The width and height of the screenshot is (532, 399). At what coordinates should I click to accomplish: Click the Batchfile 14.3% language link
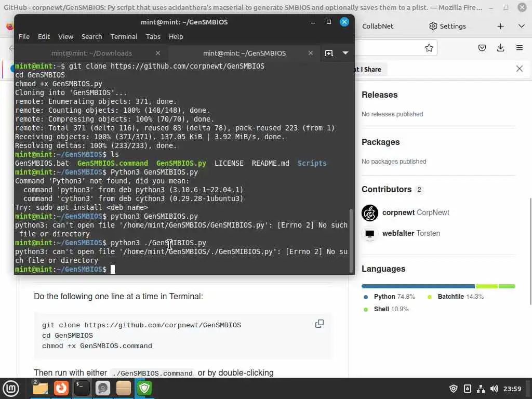(455, 297)
